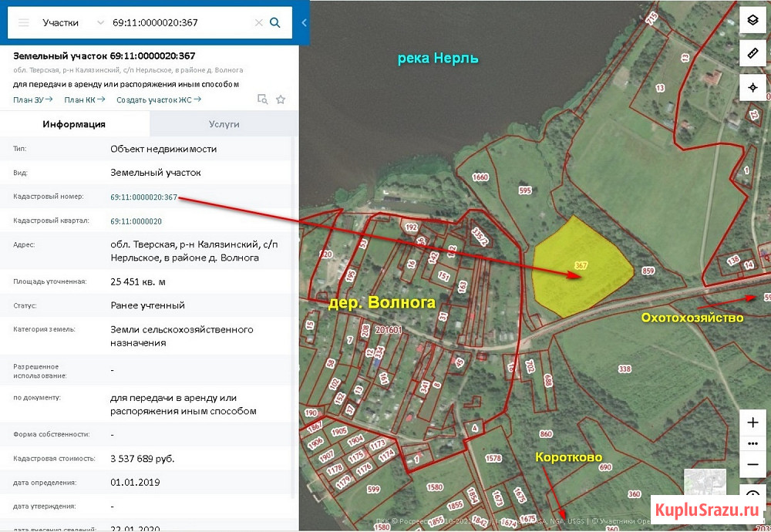Select parcel 201601 label on the map
Screen dimensions: 771x532
[x=389, y=330]
